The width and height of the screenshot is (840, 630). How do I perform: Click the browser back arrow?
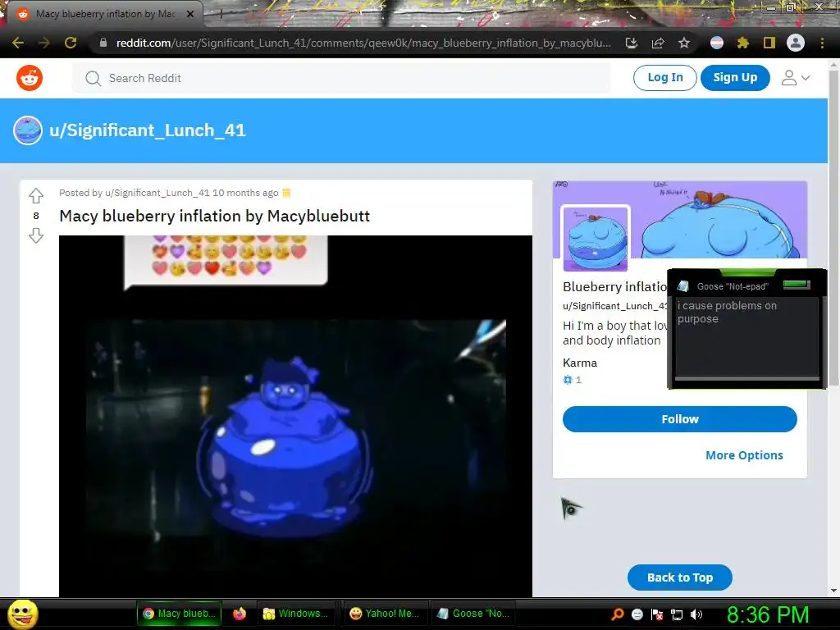[18, 43]
